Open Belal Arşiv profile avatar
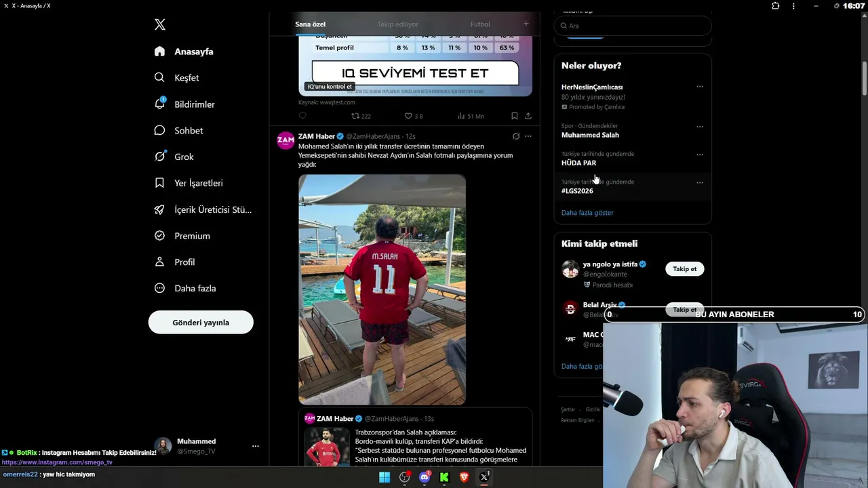Image resolution: width=868 pixels, height=488 pixels. click(570, 308)
